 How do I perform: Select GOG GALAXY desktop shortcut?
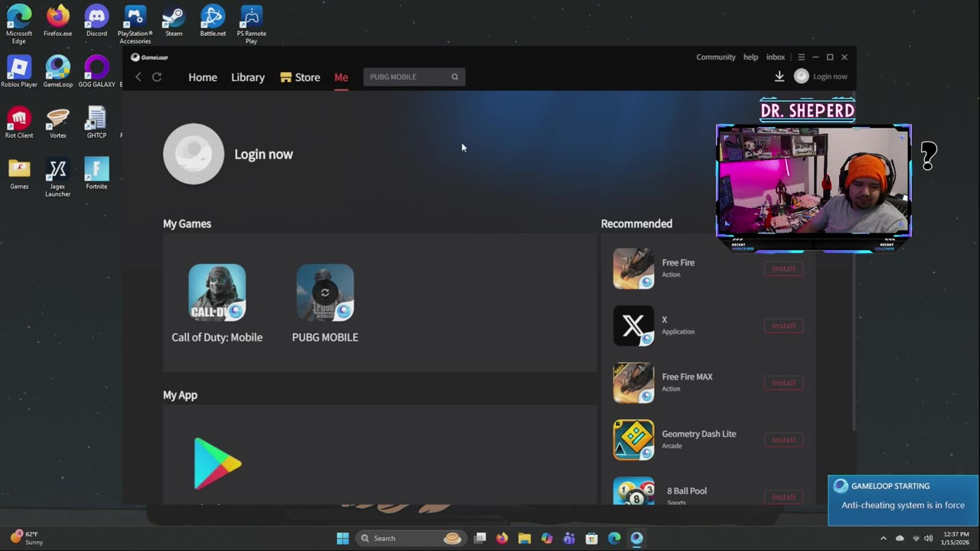(96, 72)
